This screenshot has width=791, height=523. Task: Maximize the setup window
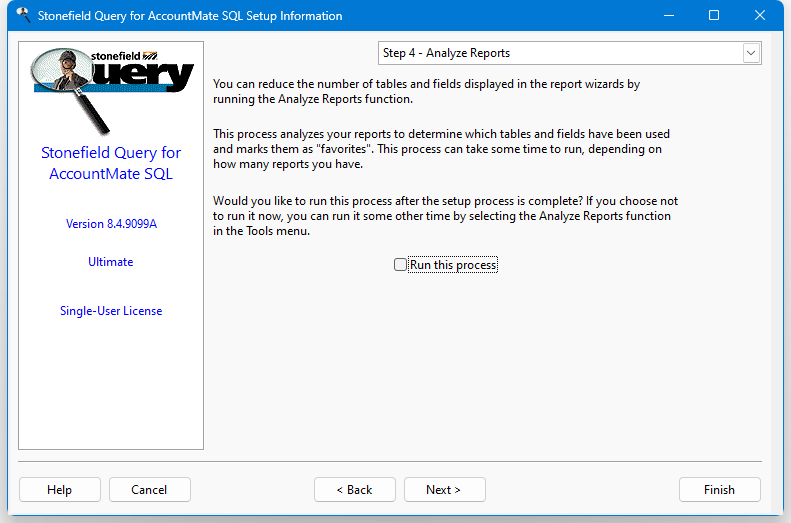coord(714,15)
